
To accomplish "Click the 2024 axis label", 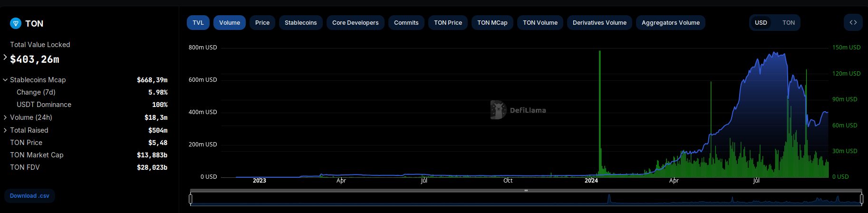I will coord(591,181).
